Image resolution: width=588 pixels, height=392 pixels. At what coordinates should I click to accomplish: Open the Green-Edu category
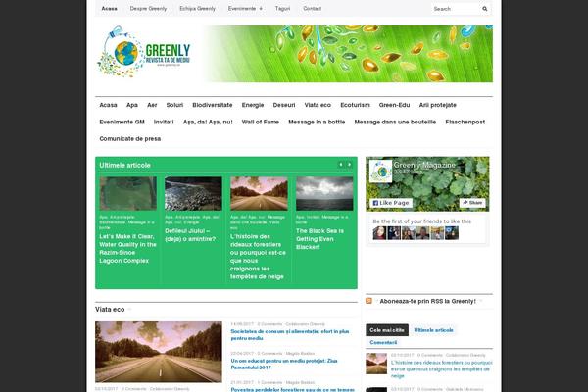(x=394, y=105)
